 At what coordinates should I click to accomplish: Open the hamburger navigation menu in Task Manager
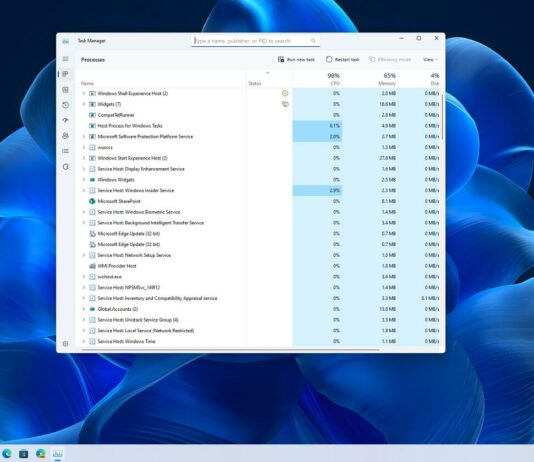[65, 59]
